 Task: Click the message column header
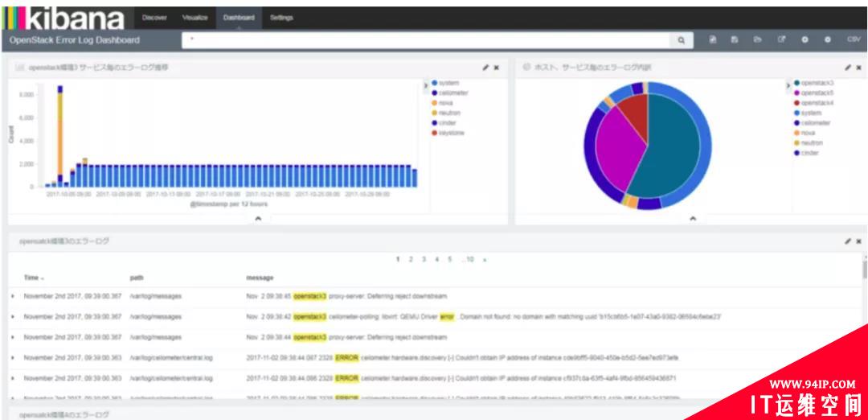pyautogui.click(x=260, y=278)
